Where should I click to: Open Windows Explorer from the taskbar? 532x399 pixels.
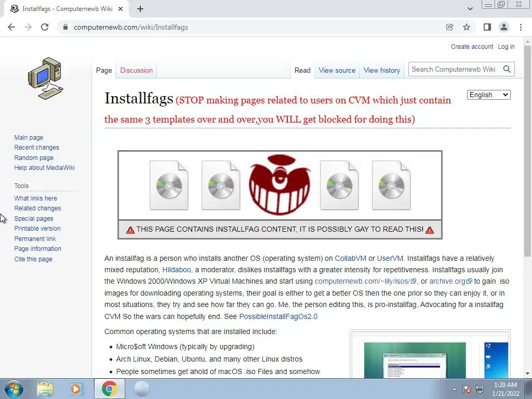point(45,389)
